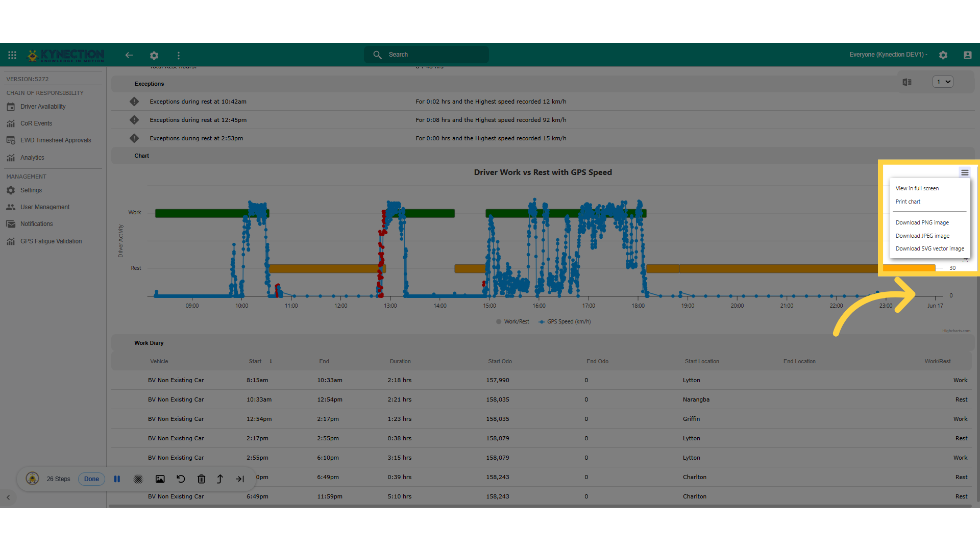
Task: Click the upward arrow icon in recorder
Action: (220, 479)
